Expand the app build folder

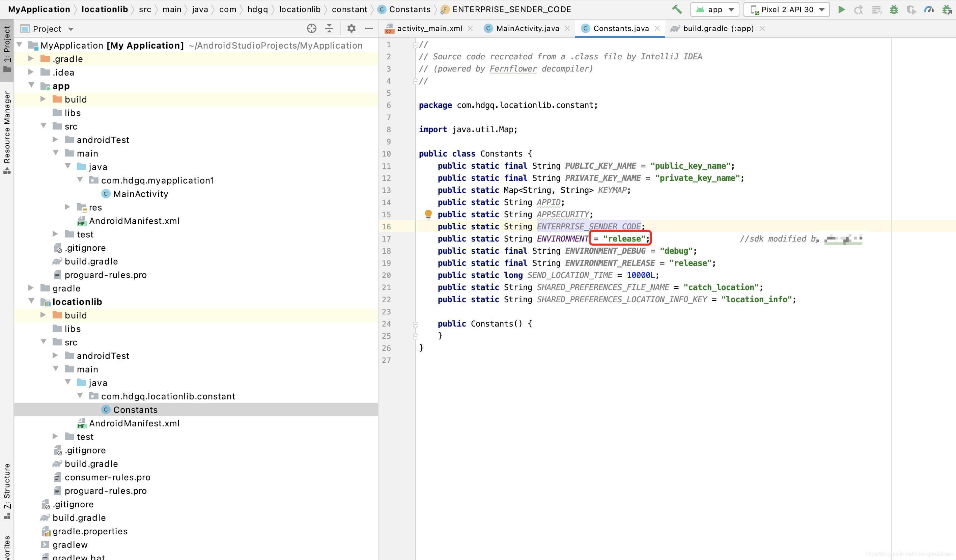(43, 100)
